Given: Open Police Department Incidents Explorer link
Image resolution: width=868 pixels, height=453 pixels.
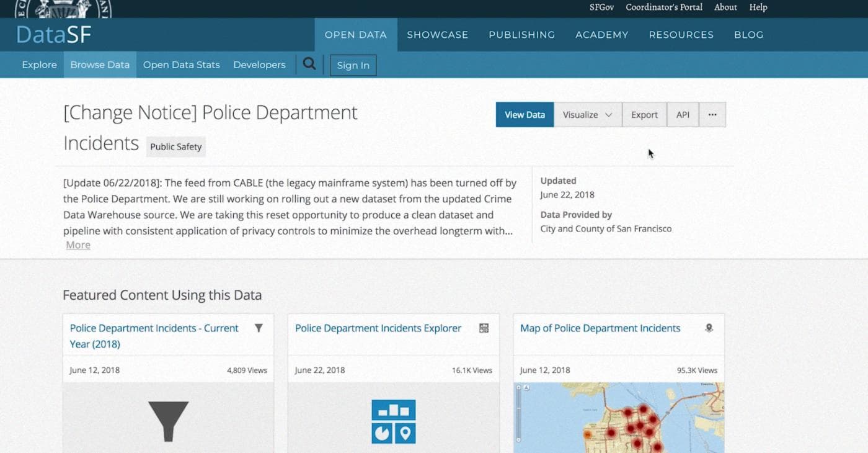Looking at the screenshot, I should 378,328.
